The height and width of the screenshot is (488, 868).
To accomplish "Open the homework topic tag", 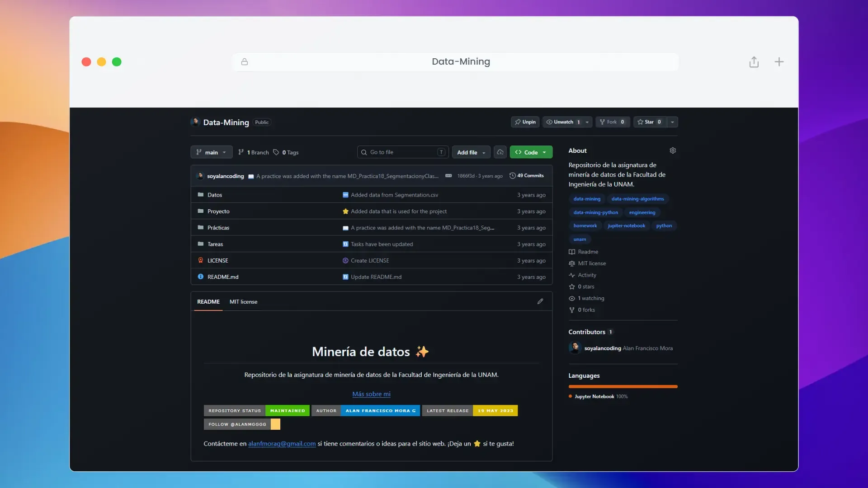I will (x=585, y=225).
